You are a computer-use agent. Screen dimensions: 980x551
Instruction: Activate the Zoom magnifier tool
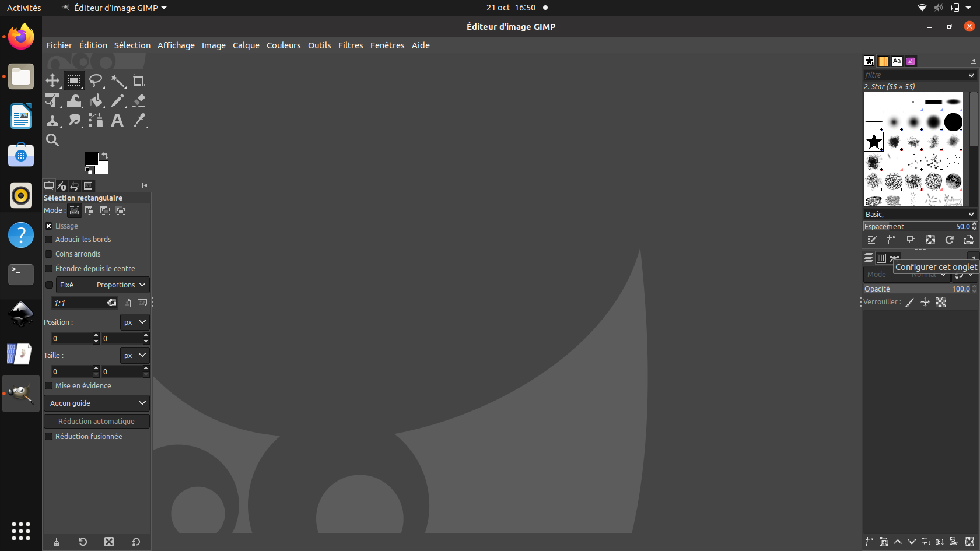tap(52, 140)
